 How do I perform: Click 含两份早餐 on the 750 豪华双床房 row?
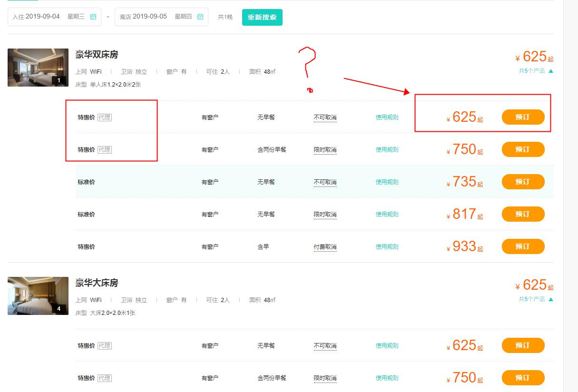coord(272,150)
